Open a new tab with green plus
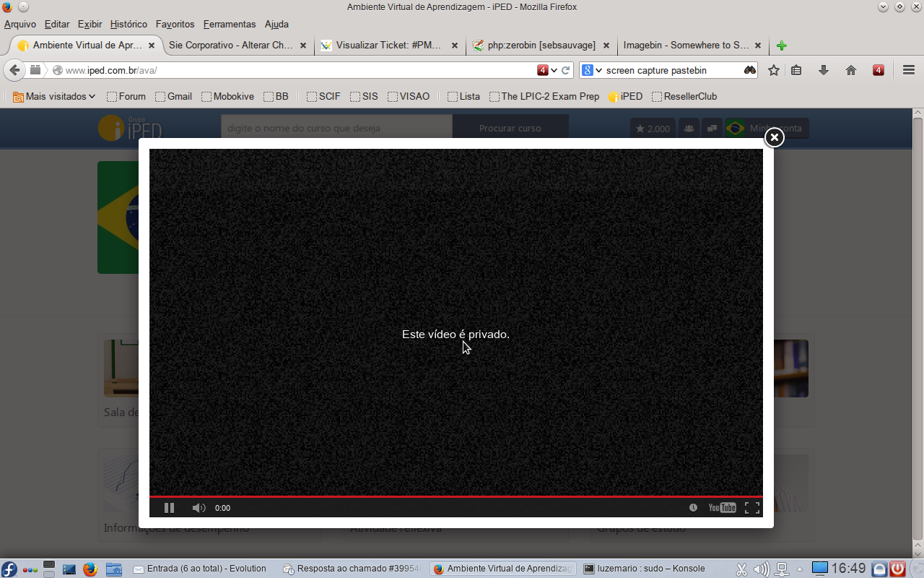The image size is (924, 578). (x=782, y=46)
